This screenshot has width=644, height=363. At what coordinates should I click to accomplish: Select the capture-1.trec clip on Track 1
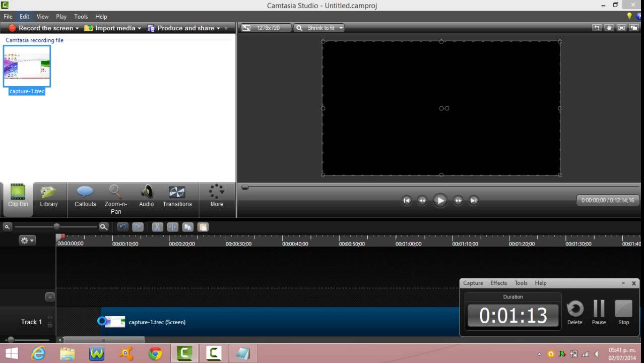pos(280,322)
